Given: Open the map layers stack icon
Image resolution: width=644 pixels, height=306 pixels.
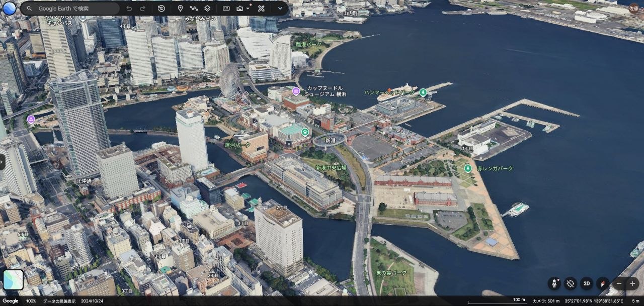Looking at the screenshot, I should coord(207,9).
